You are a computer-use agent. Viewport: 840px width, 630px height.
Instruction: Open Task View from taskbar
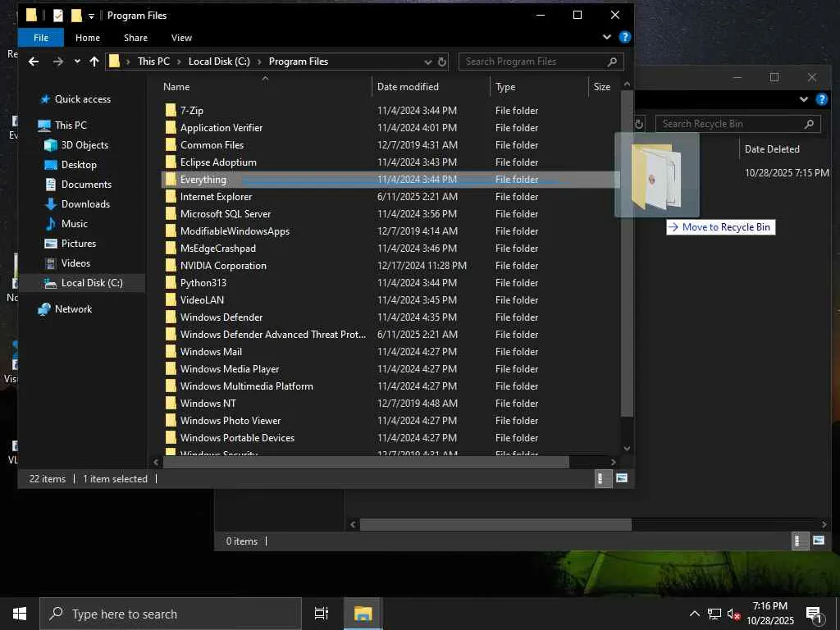322,614
